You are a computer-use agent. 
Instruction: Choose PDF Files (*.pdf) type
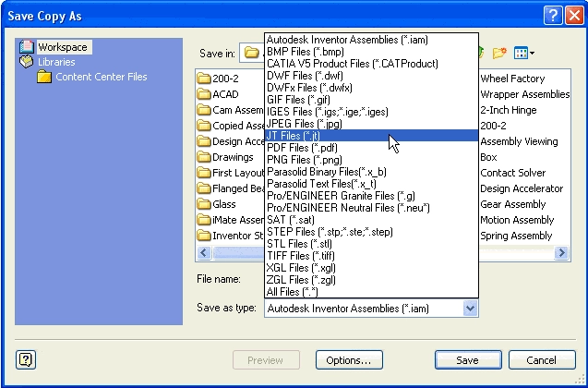371,148
